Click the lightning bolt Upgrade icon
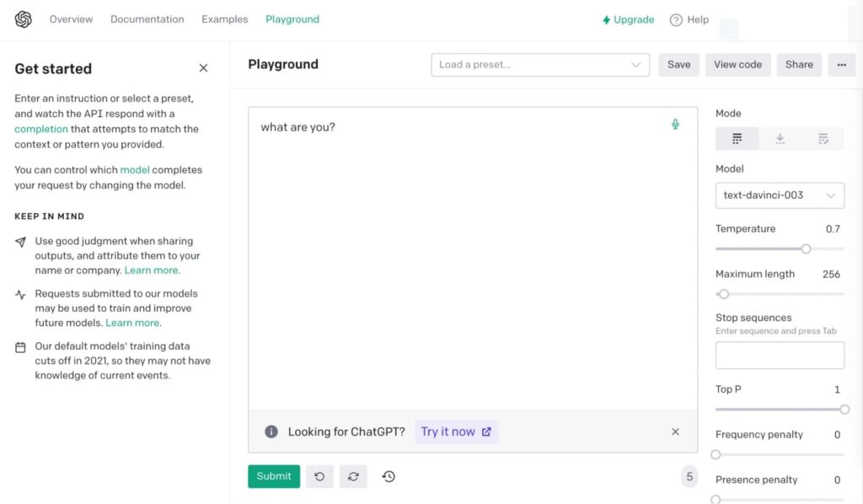 [x=606, y=20]
